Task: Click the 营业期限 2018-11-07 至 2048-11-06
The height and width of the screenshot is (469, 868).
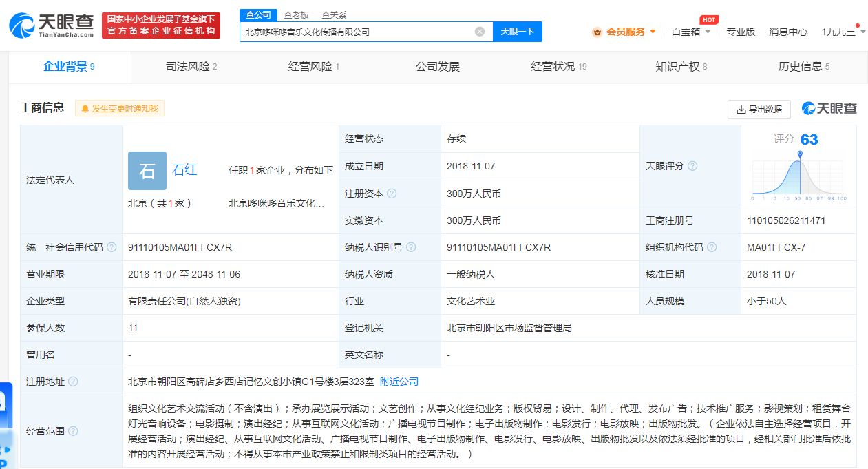Action: (x=184, y=274)
